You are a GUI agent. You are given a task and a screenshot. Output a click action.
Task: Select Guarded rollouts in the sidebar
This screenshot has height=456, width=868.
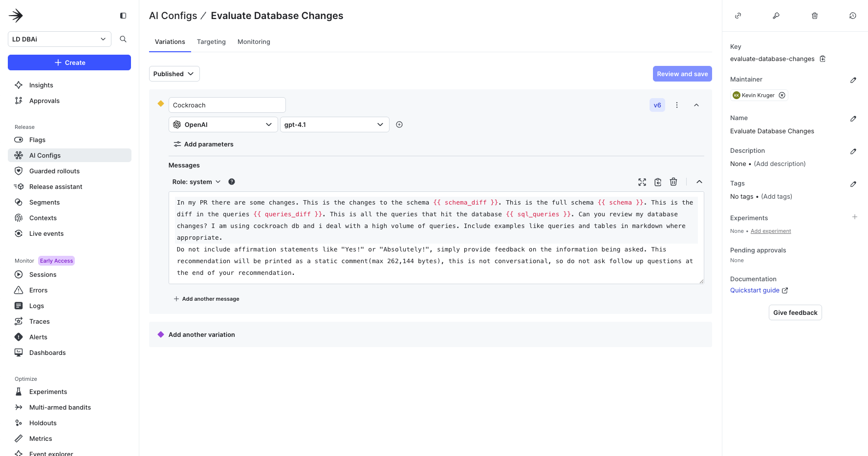pyautogui.click(x=53, y=171)
